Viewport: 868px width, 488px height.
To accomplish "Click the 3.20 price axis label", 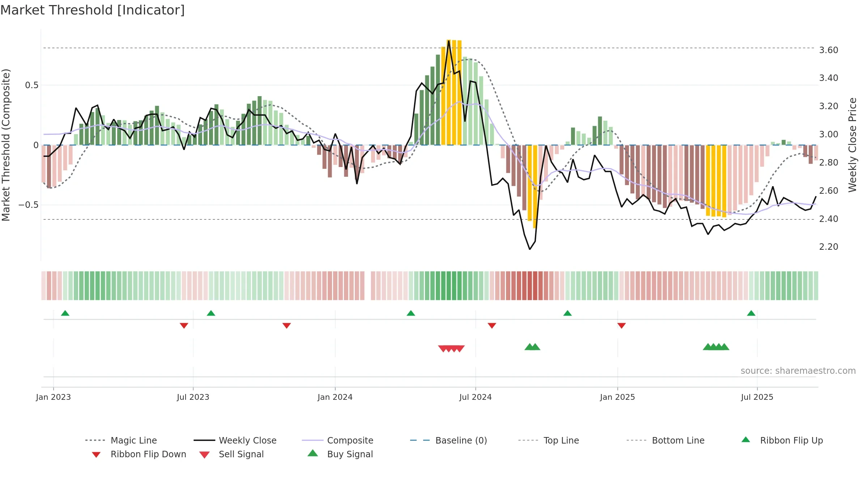I will click(829, 106).
